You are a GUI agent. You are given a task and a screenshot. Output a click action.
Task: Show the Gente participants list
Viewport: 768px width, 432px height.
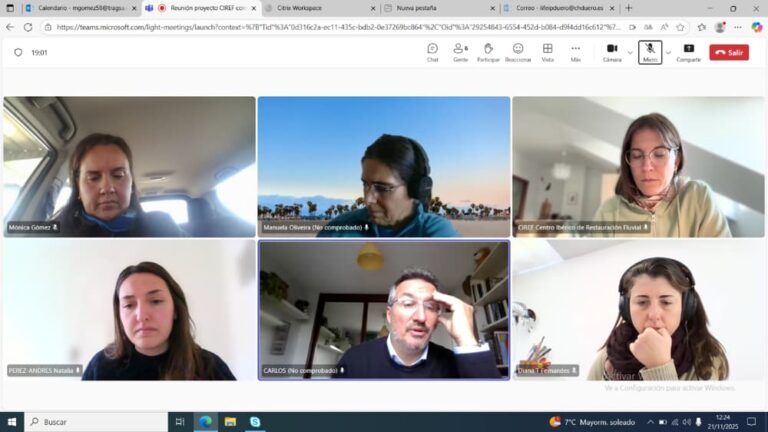coord(460,52)
